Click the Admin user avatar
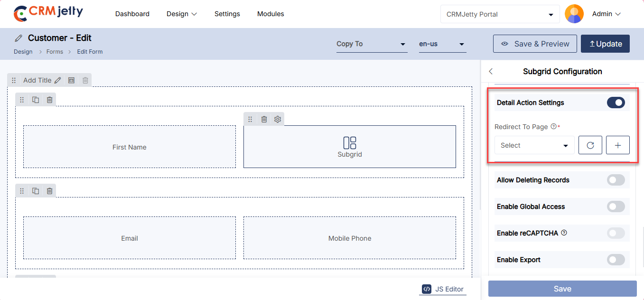Screen dimensions: 644x300 point(574,14)
